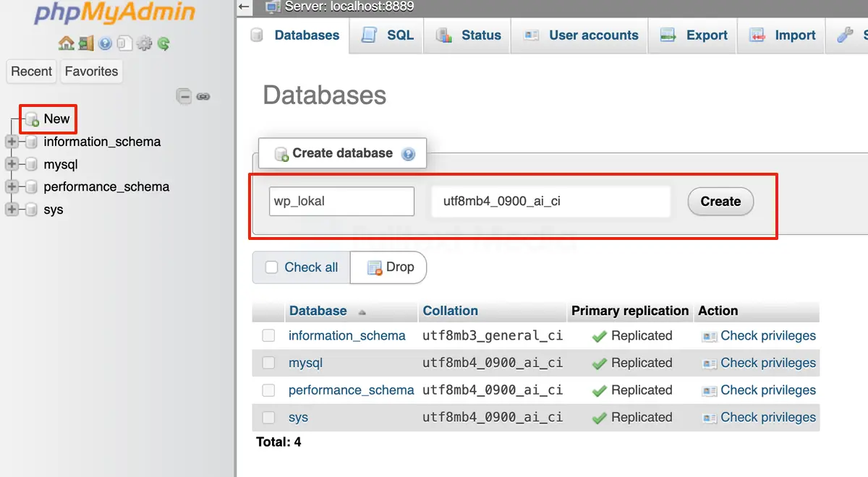Open the utf8mb4_0900_ai_ci collation dropdown

coord(551,202)
